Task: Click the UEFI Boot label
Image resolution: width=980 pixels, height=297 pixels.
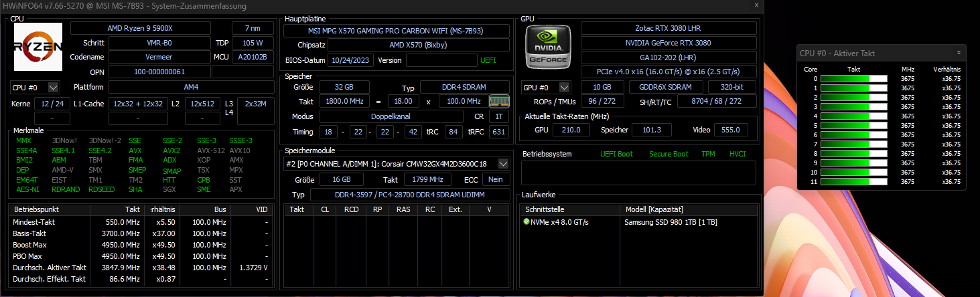Action: point(616,154)
